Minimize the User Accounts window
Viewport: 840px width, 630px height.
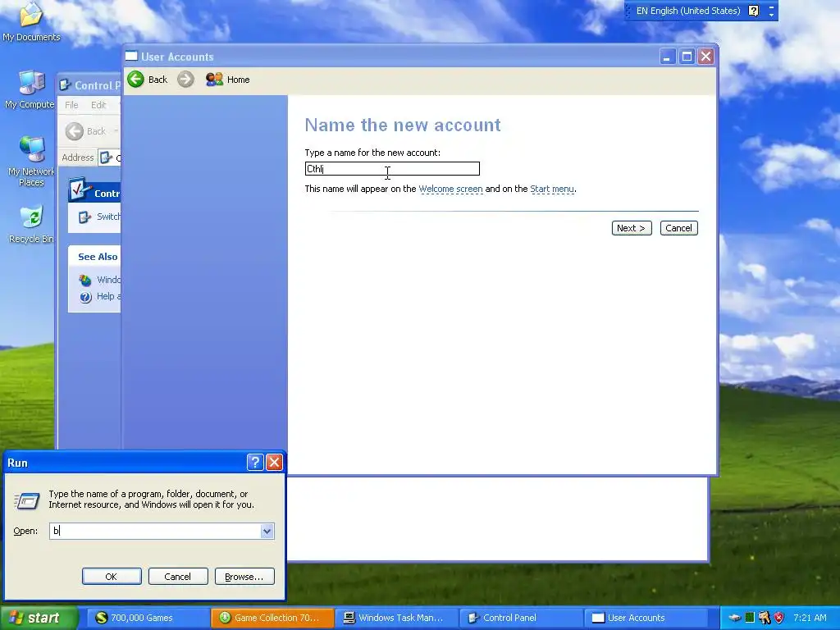(x=668, y=57)
